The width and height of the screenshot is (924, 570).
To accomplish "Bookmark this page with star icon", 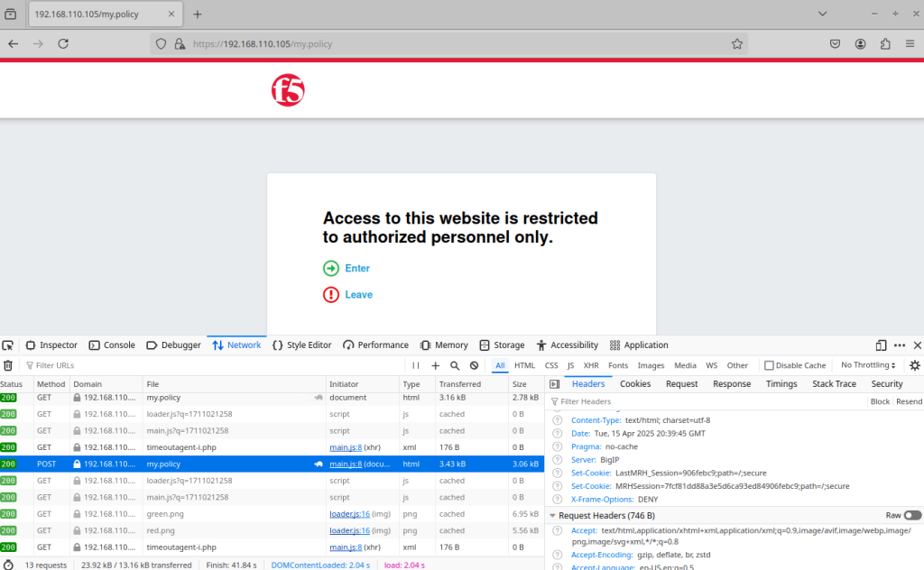I will click(x=737, y=43).
